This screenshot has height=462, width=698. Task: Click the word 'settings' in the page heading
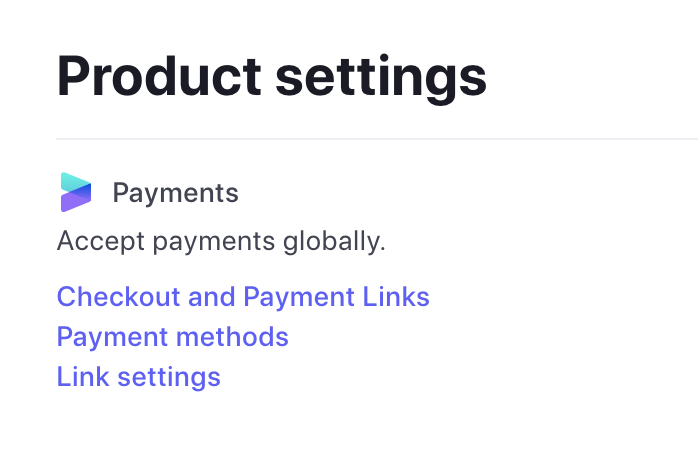(381, 78)
